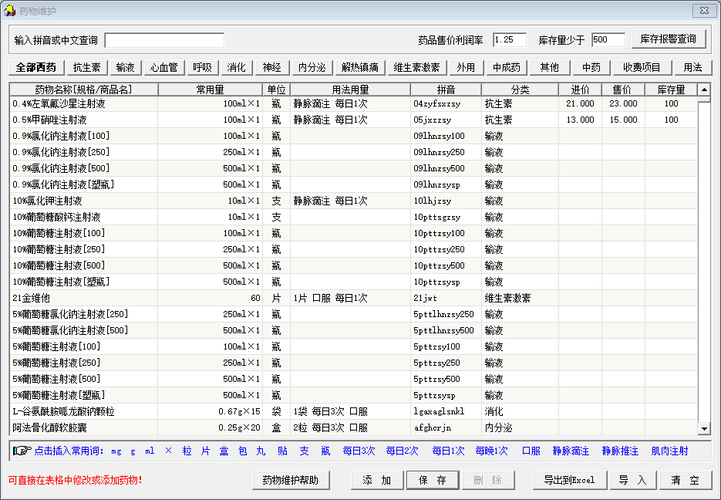
Task: Open the 收费项目 tab
Action: click(642, 68)
